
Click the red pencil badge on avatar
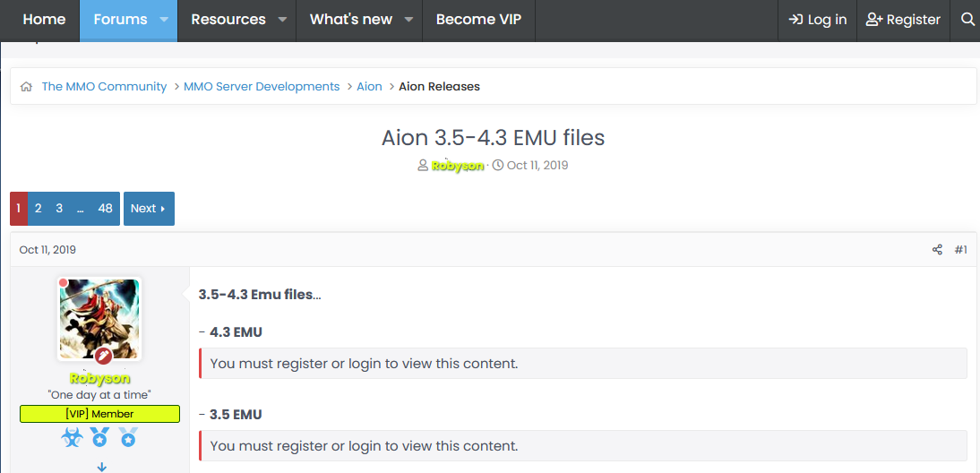pos(104,357)
